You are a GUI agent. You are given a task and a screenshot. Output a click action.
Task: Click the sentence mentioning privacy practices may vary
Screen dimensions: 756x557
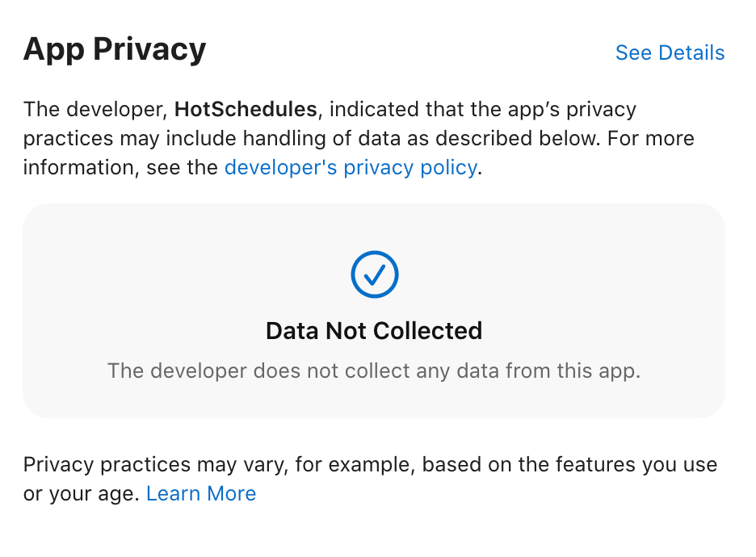click(370, 464)
